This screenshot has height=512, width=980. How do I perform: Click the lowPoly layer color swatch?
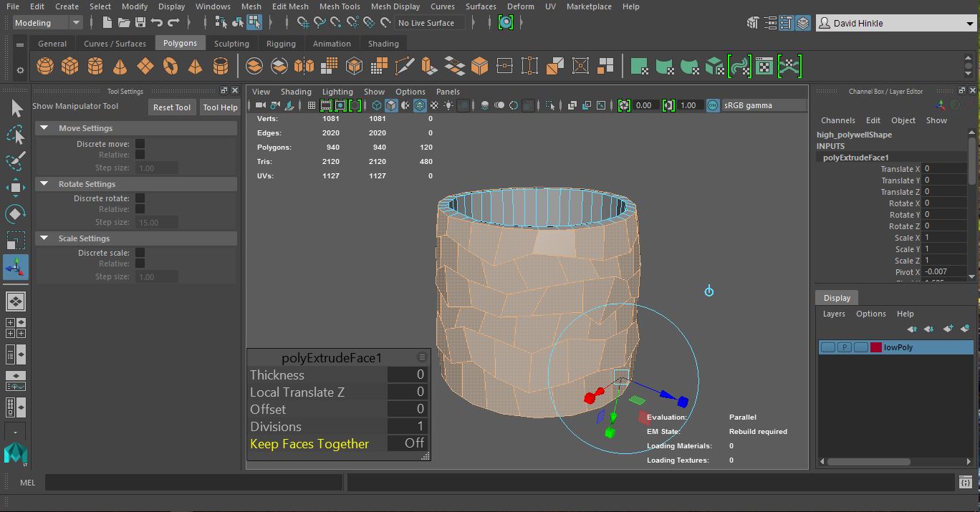tap(875, 347)
